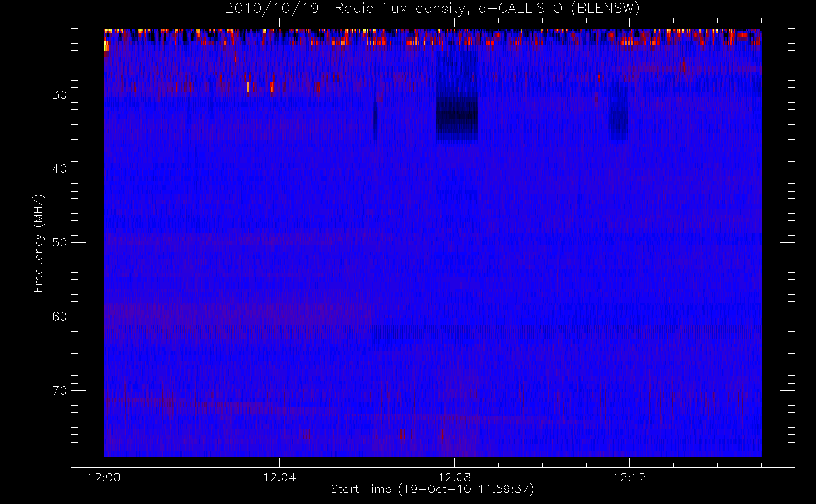The image size is (816, 504).
Task: Click the 'Frequency (MHZ)' axis label
Action: pyautogui.click(x=38, y=243)
